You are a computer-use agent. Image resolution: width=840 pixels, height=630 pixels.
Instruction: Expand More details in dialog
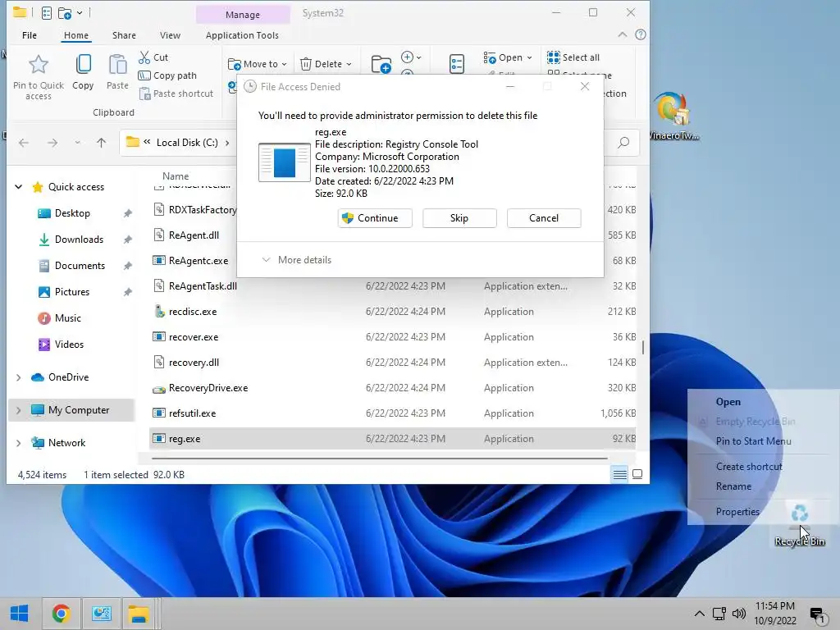click(x=297, y=260)
